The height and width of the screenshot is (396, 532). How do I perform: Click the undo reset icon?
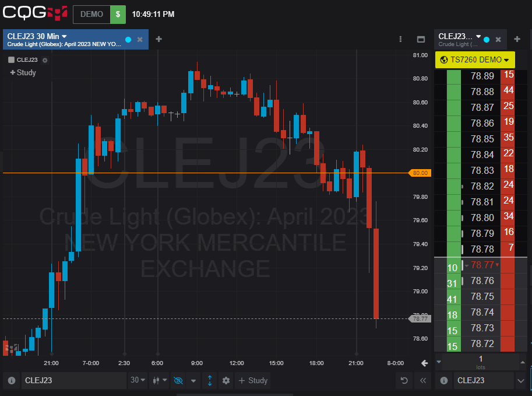(404, 380)
